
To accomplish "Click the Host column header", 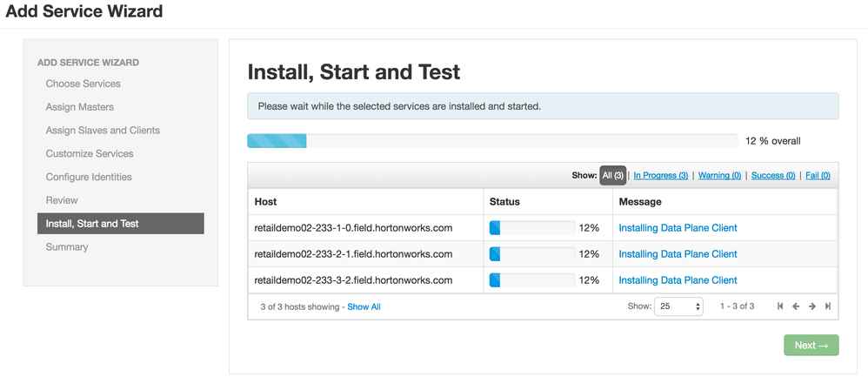I will coord(265,202).
